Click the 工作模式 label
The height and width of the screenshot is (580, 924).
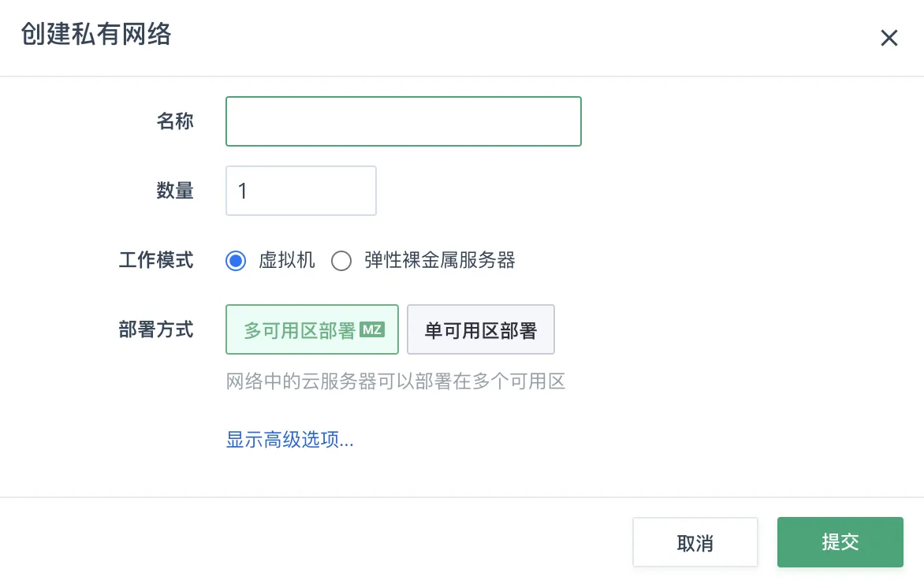pos(156,261)
